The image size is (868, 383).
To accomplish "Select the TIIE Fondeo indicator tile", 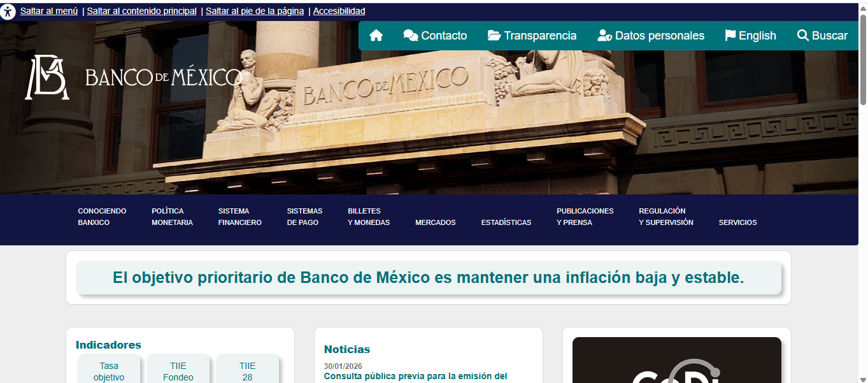I will 178,370.
